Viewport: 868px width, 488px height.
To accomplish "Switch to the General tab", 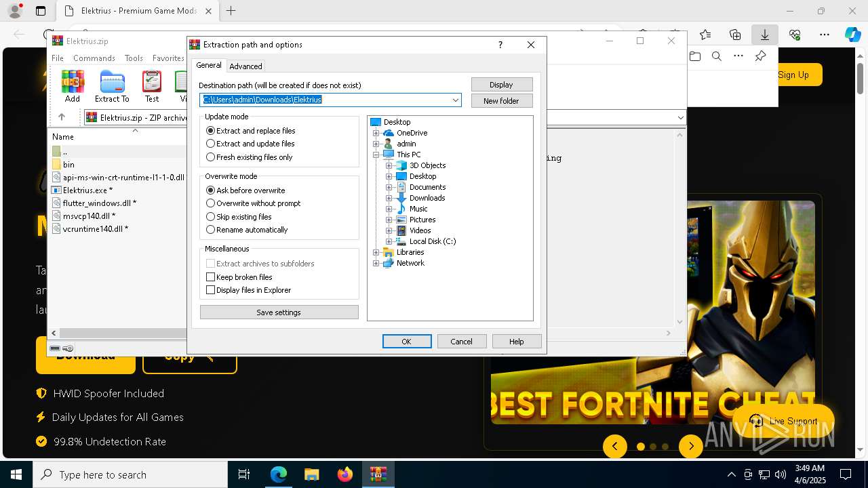I will click(x=209, y=65).
